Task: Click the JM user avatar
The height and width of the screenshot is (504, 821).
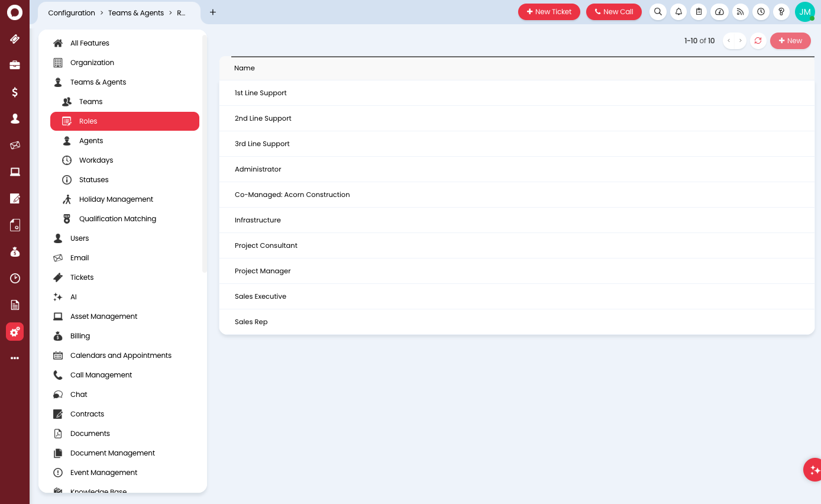Action: point(805,12)
